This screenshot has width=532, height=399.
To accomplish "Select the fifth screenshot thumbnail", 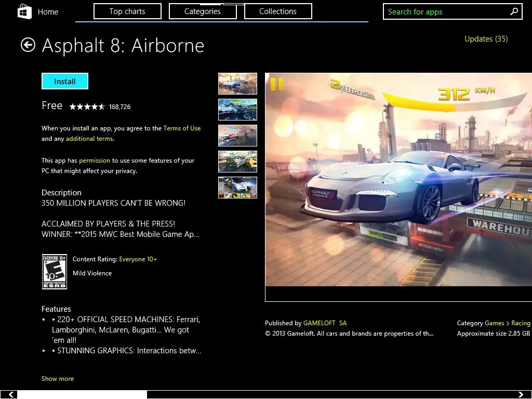I will coord(237,187).
